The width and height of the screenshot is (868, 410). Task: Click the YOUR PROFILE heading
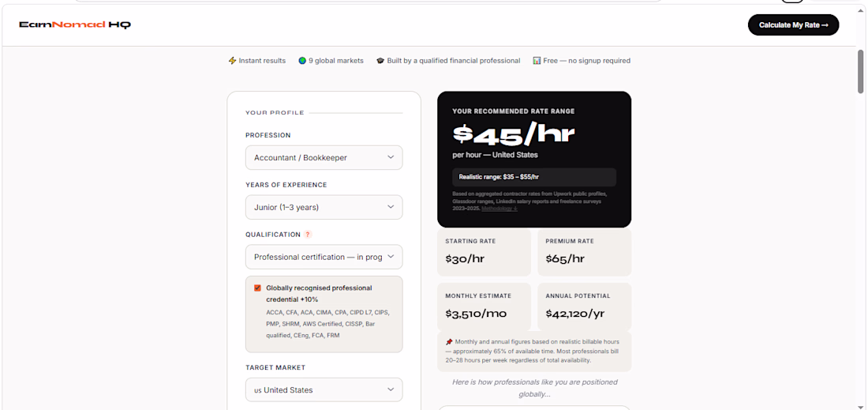(275, 112)
